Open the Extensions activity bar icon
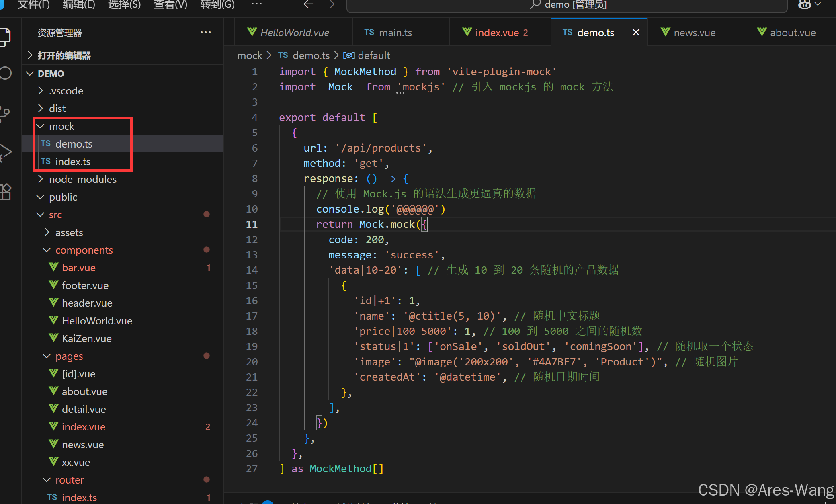This screenshot has height=504, width=836. click(5, 192)
